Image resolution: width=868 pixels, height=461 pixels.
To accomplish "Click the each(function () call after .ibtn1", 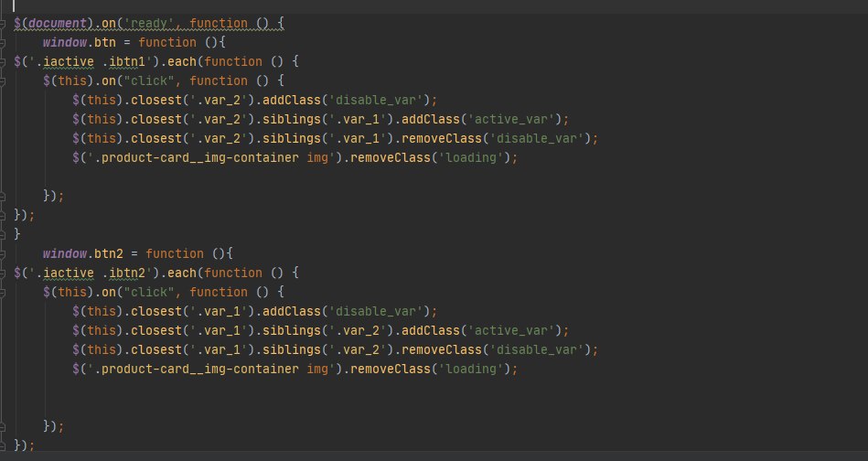I will [x=226, y=62].
